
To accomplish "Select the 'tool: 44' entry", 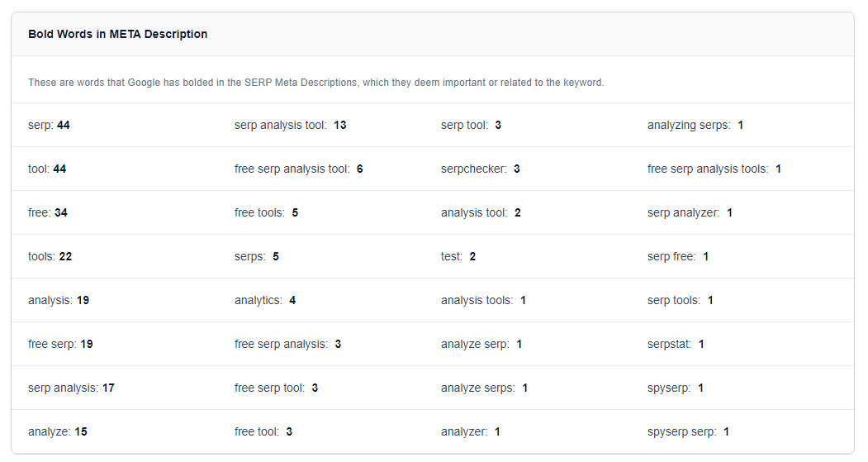I will coord(47,169).
